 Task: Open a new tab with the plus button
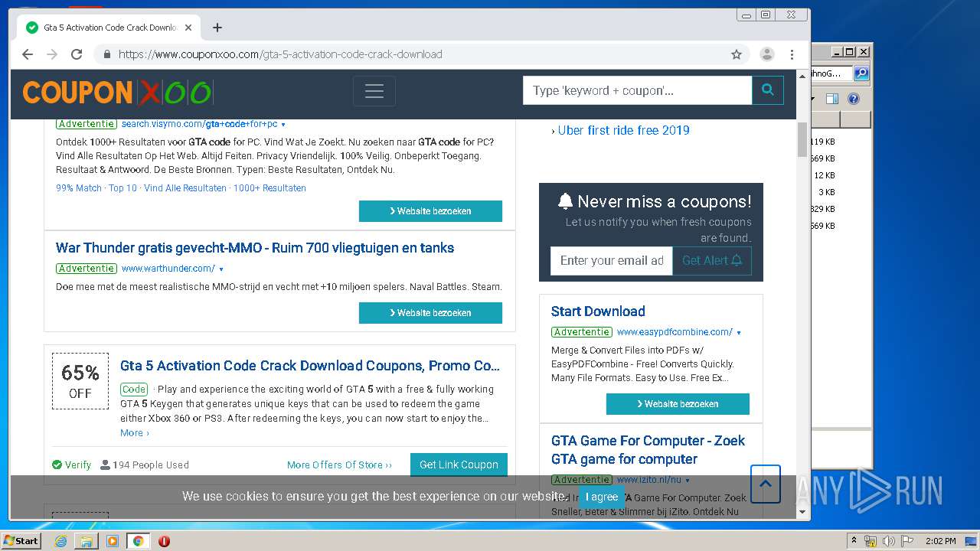[217, 28]
